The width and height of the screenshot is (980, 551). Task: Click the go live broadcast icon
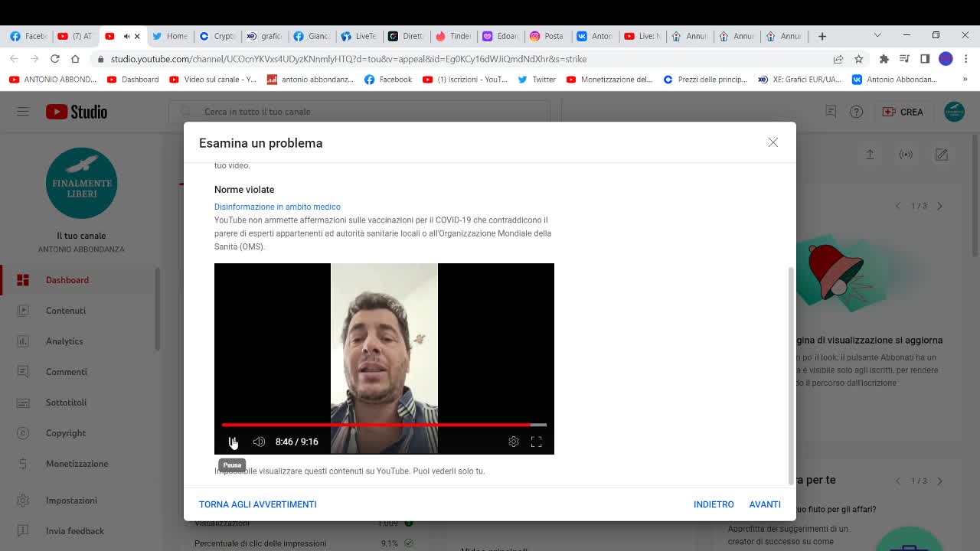tap(906, 155)
